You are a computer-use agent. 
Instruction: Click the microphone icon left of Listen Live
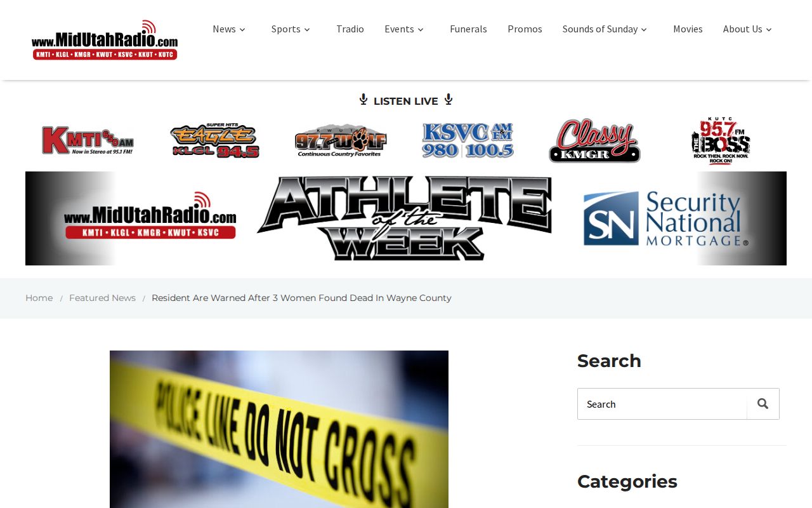pos(363,100)
